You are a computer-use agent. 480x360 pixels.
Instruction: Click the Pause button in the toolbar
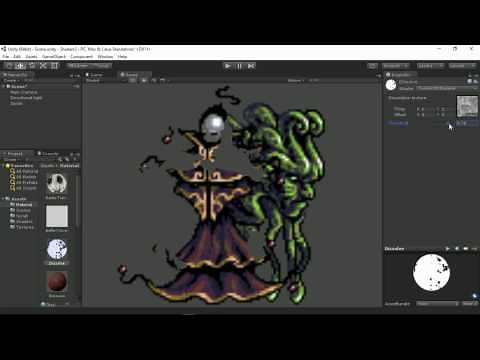pos(239,66)
